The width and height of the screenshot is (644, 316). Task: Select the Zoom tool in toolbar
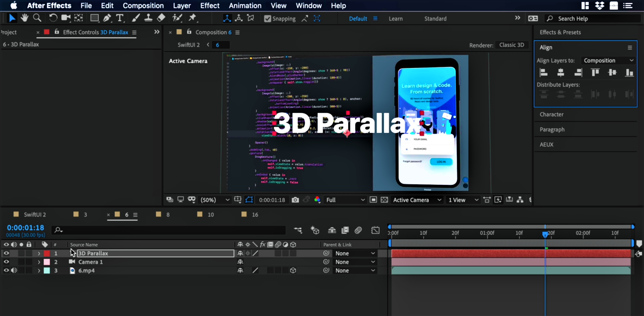click(37, 18)
